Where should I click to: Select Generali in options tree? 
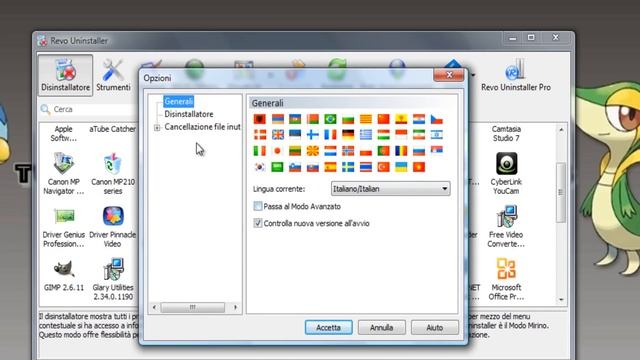pos(178,101)
